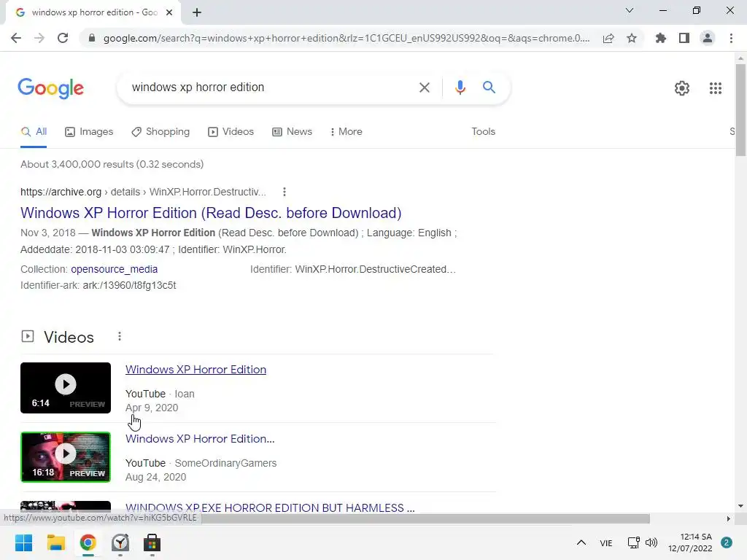
Task: Open the volume control tray icon
Action: [651, 542]
